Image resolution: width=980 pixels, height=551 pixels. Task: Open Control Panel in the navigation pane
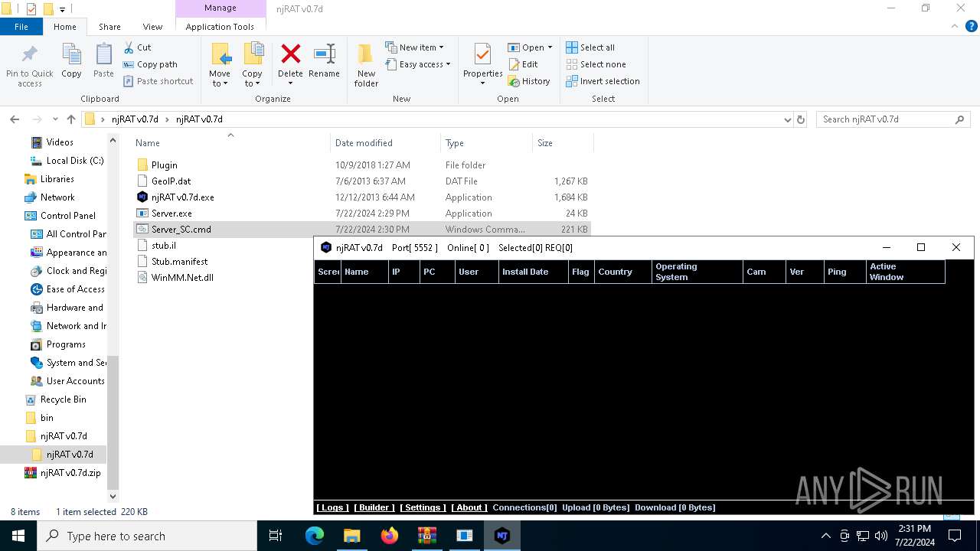point(67,216)
